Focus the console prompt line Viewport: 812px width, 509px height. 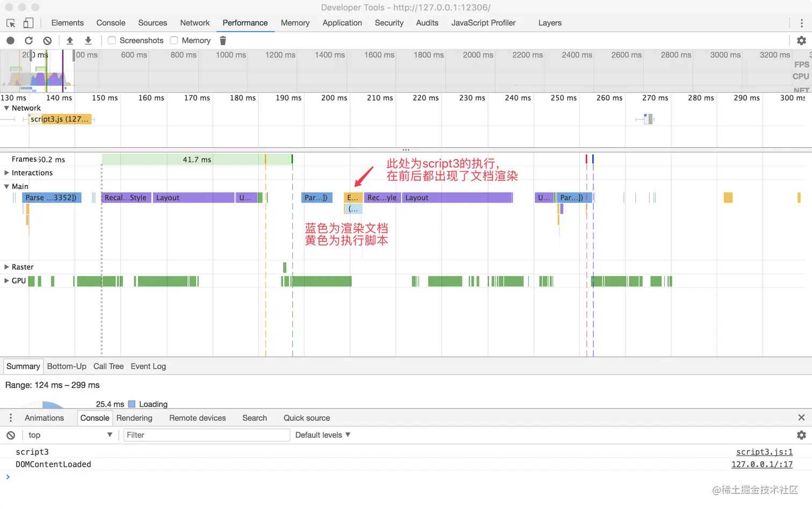[x=406, y=477]
